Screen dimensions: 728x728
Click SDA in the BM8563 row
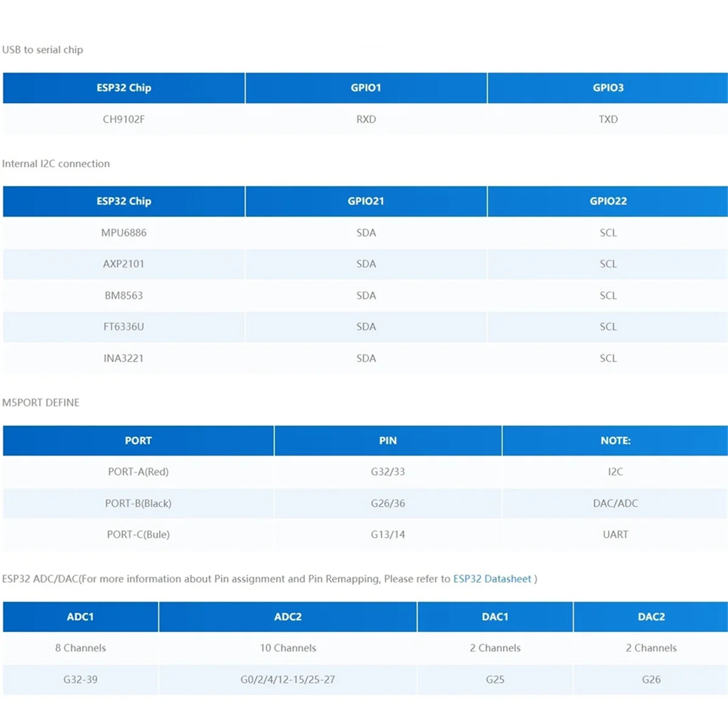coord(366,295)
